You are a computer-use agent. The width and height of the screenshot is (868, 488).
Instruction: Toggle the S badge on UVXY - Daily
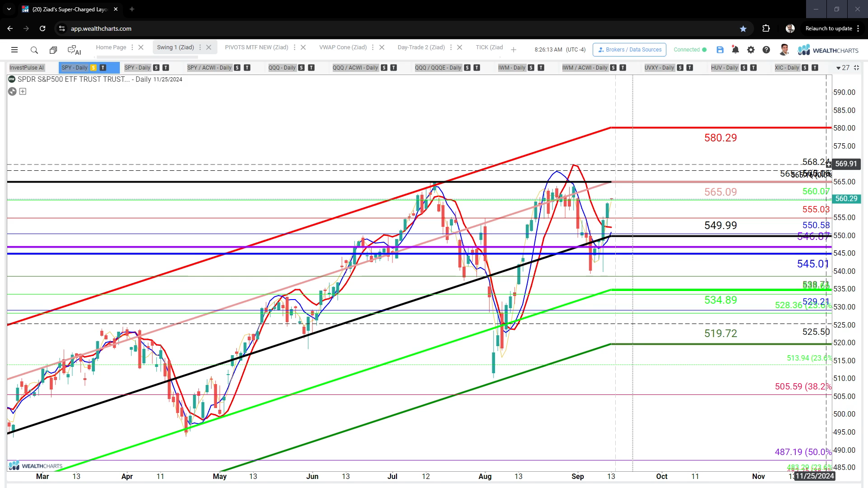(680, 68)
